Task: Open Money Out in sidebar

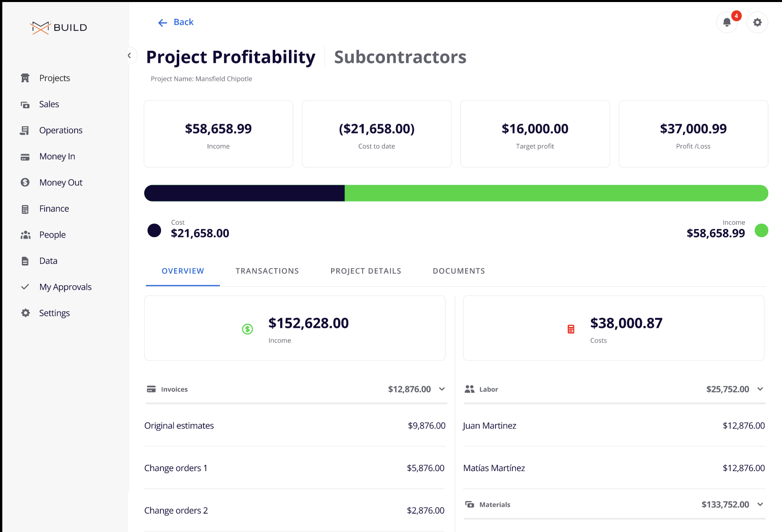Action: (60, 183)
